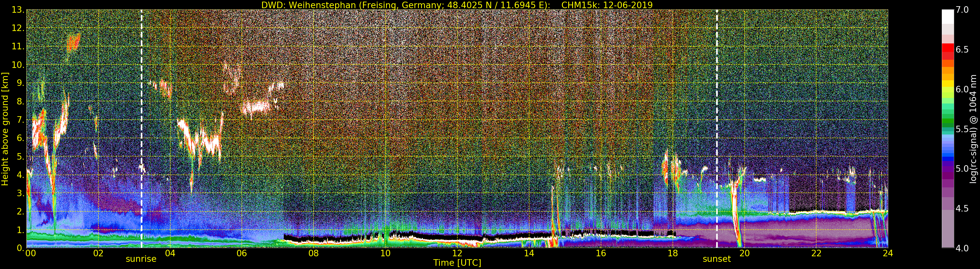Click the 'Height above ground [km]' axis label
This screenshot has height=269, width=980.
tap(5, 129)
